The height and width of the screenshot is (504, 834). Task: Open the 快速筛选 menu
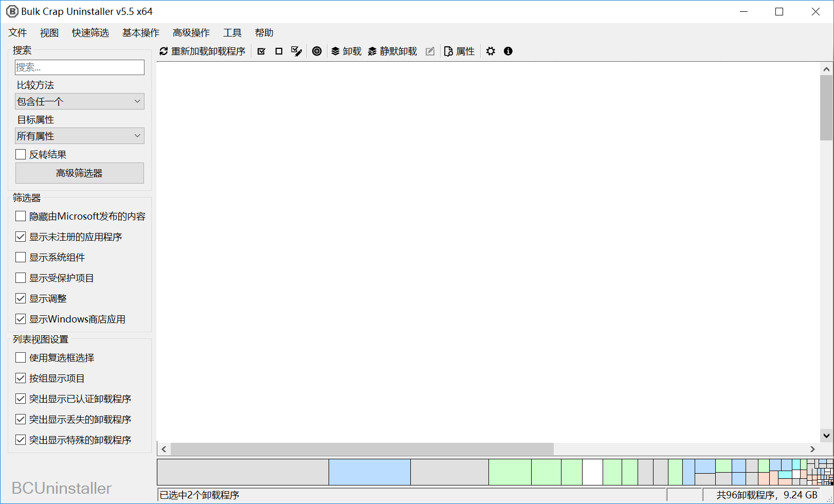[90, 32]
